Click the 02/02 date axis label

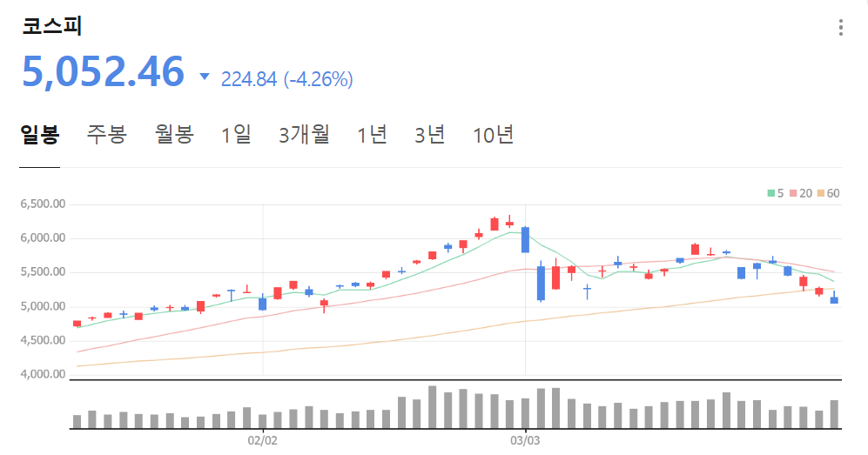pyautogui.click(x=262, y=440)
